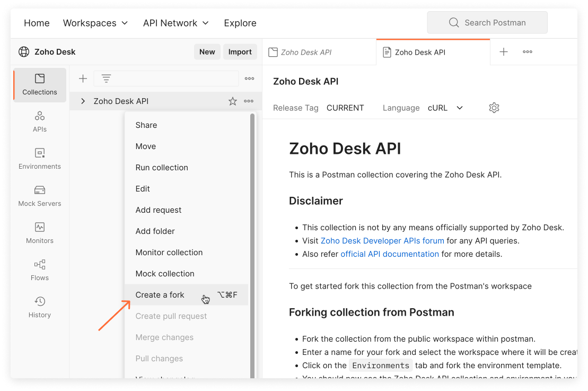Open the API Network dropdown

176,23
